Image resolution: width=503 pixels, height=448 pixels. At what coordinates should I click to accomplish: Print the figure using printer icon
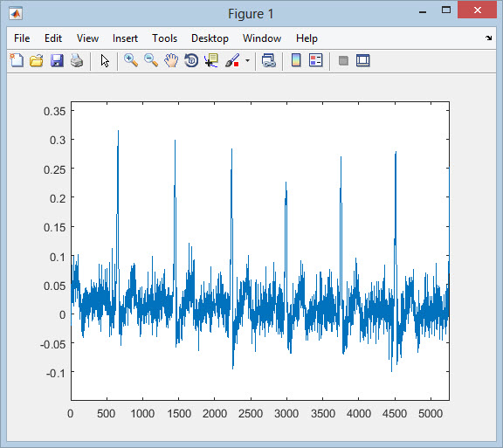click(x=77, y=60)
